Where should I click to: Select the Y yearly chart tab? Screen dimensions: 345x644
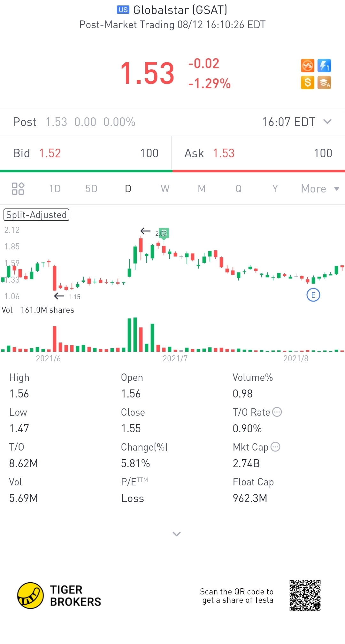pos(275,189)
